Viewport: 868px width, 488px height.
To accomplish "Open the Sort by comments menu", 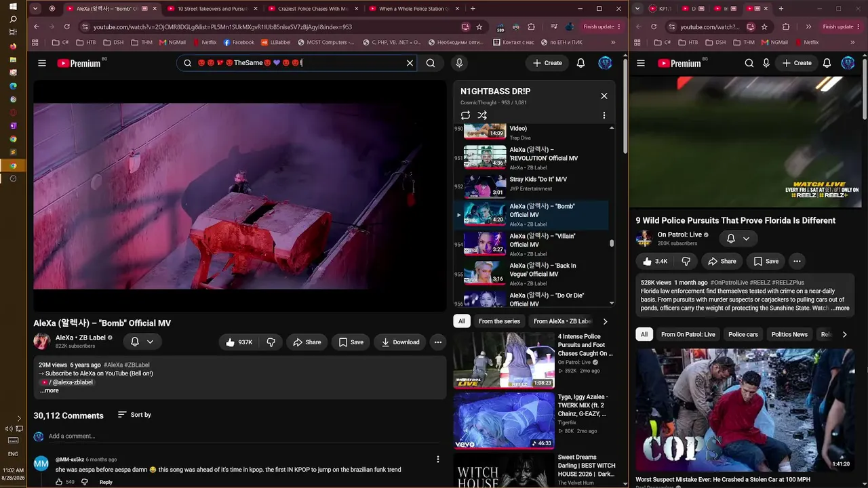I will (x=134, y=415).
